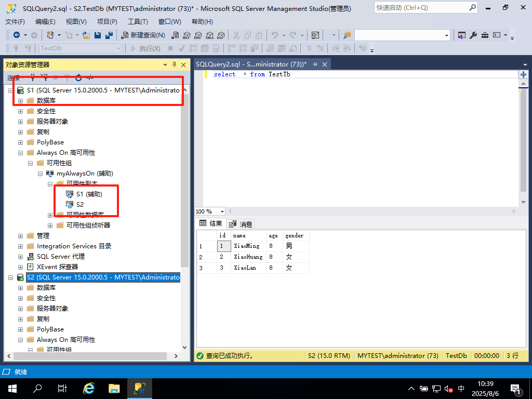
Task: Open a Database Engine query icon
Action: pos(175,35)
